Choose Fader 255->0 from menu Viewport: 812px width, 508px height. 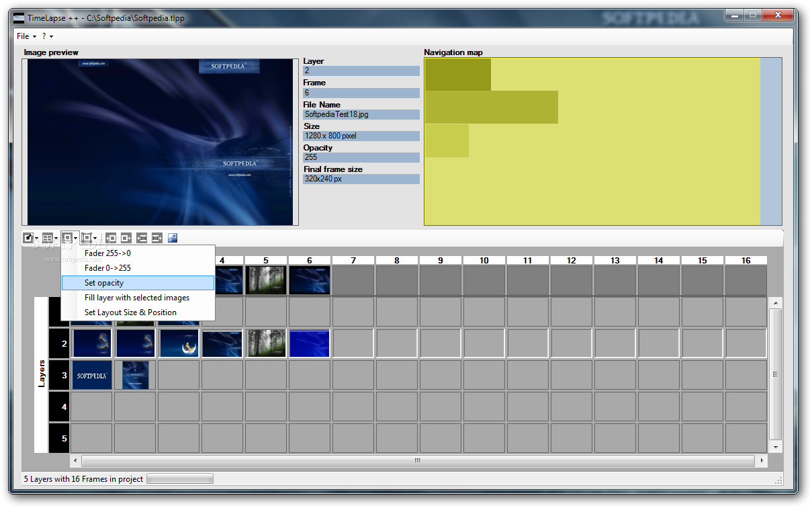click(x=138, y=253)
